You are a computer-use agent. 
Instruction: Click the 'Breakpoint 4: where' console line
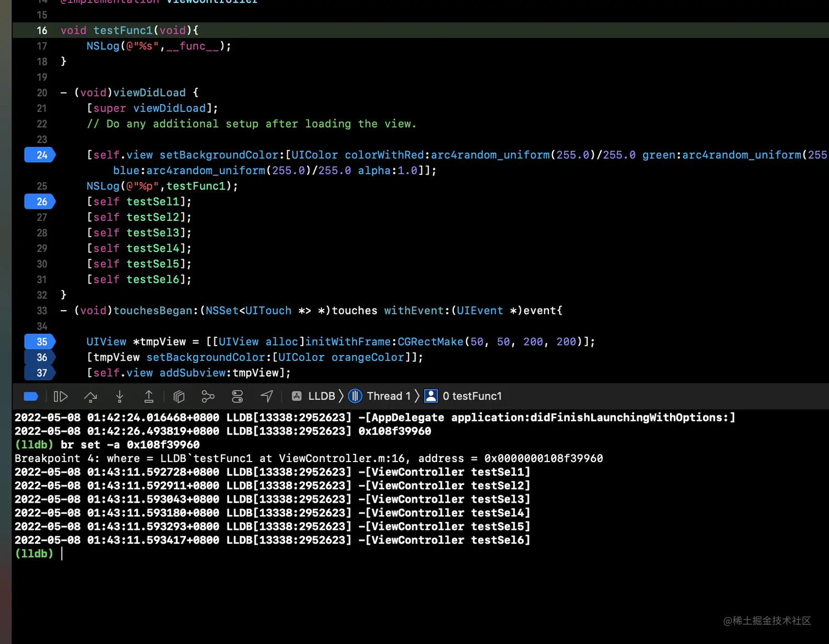pos(309,458)
